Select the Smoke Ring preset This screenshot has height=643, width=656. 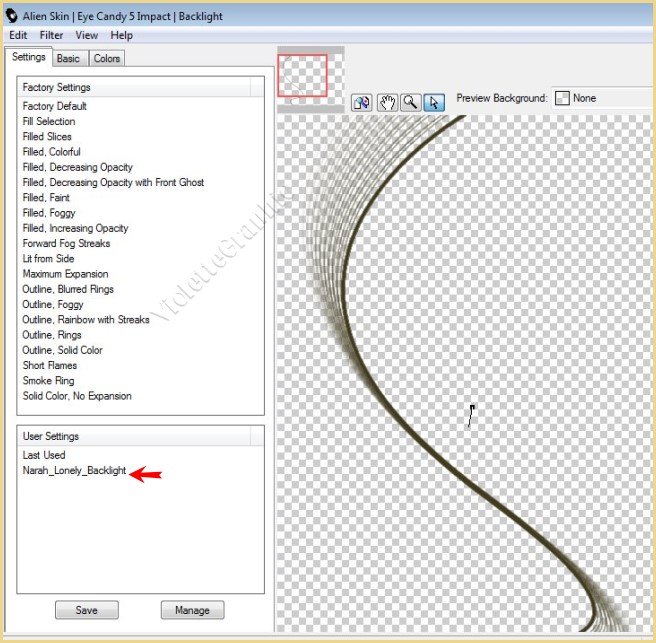tap(50, 381)
